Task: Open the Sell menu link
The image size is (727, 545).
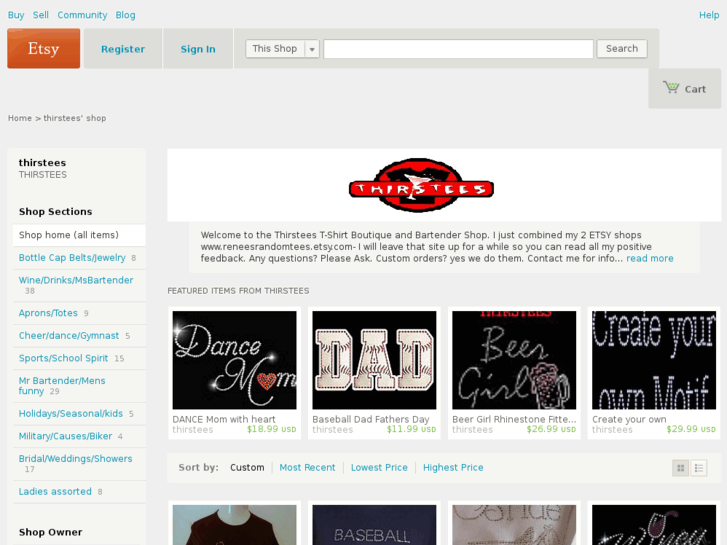Action: coord(40,15)
